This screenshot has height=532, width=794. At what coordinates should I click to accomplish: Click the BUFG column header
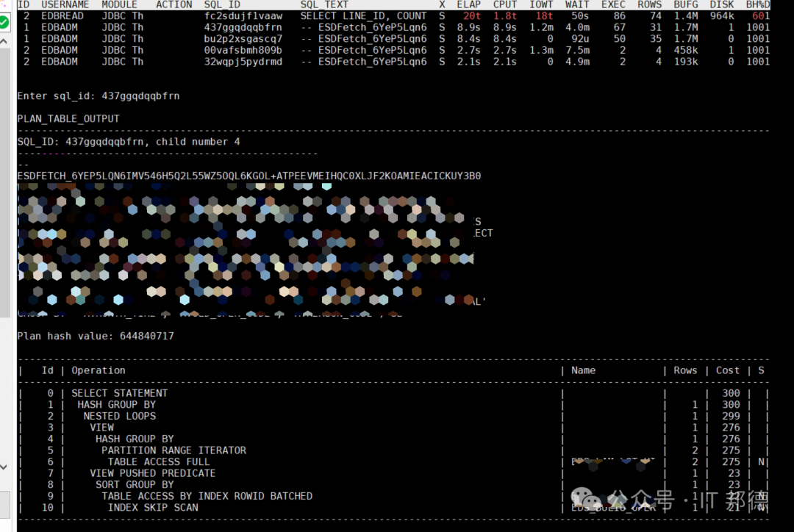tap(686, 4)
